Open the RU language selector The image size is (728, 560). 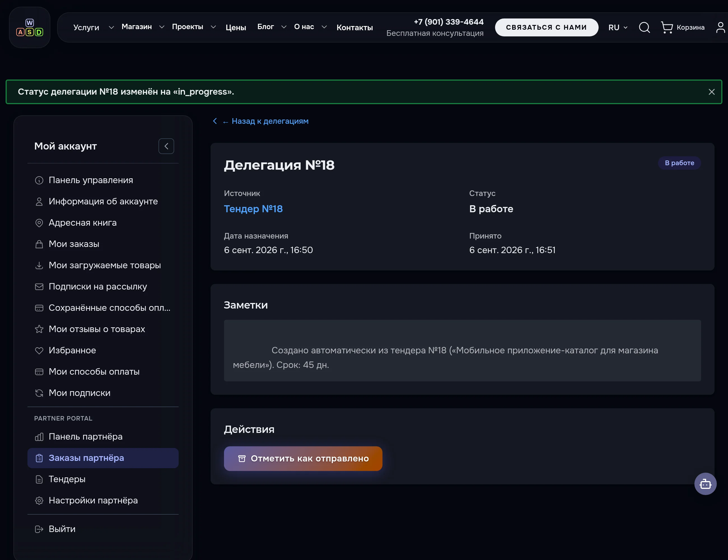click(618, 27)
